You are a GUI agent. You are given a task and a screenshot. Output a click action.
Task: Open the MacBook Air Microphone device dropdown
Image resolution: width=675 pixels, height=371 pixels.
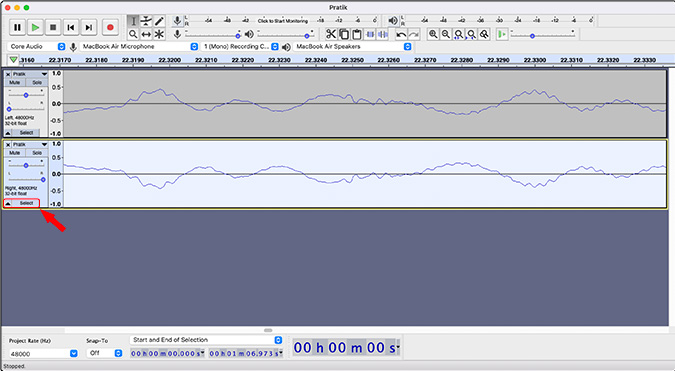(139, 46)
